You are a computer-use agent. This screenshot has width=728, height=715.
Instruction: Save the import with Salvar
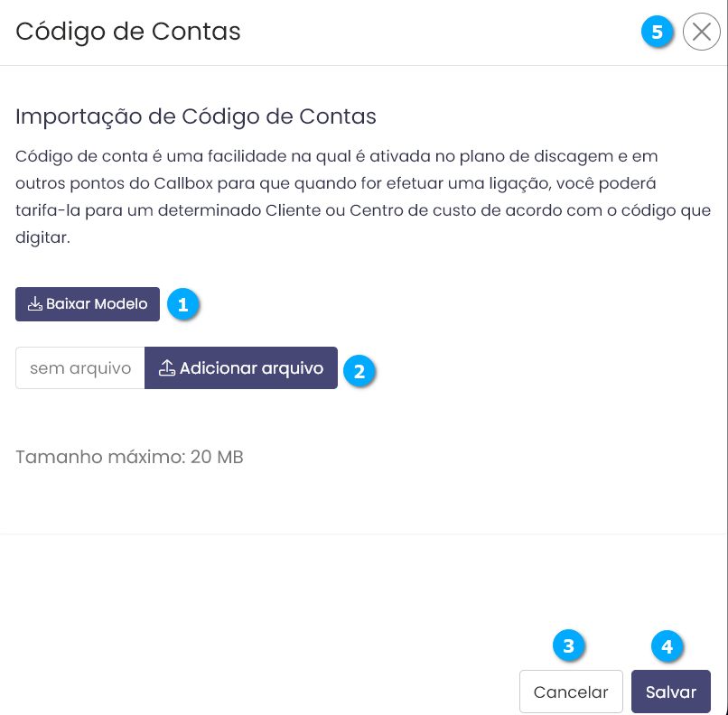tap(670, 692)
